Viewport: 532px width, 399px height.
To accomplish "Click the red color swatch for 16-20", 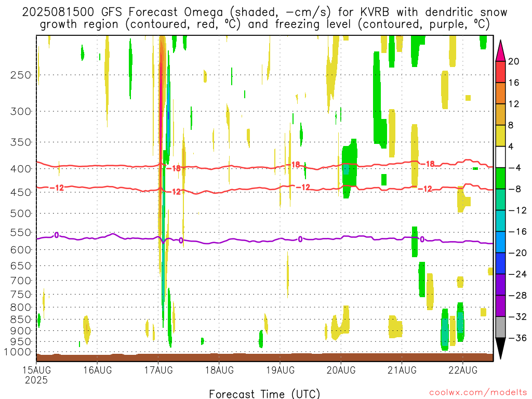I will tap(500, 72).
